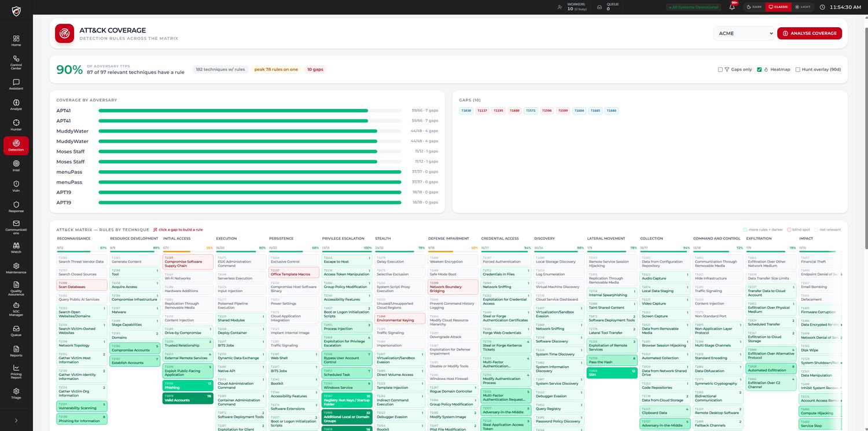This screenshot has width=868, height=431.
Task: Open Communications in the sidebar
Action: pyautogui.click(x=16, y=228)
